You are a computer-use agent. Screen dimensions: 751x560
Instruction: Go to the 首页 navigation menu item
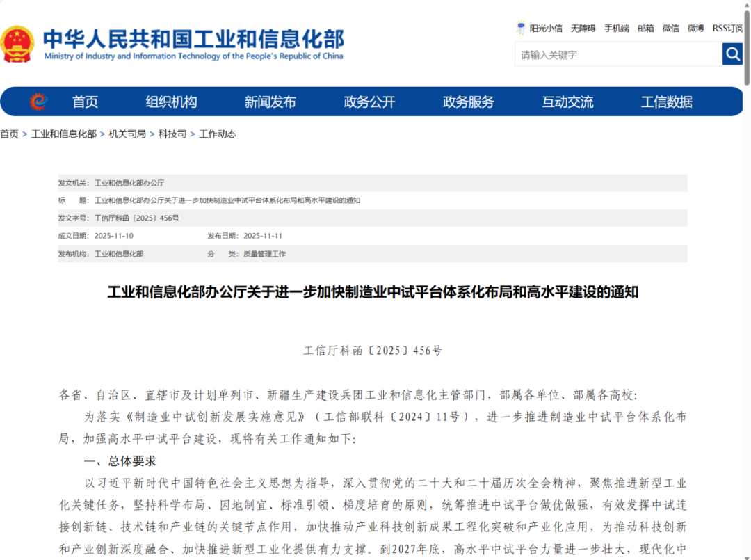point(84,102)
